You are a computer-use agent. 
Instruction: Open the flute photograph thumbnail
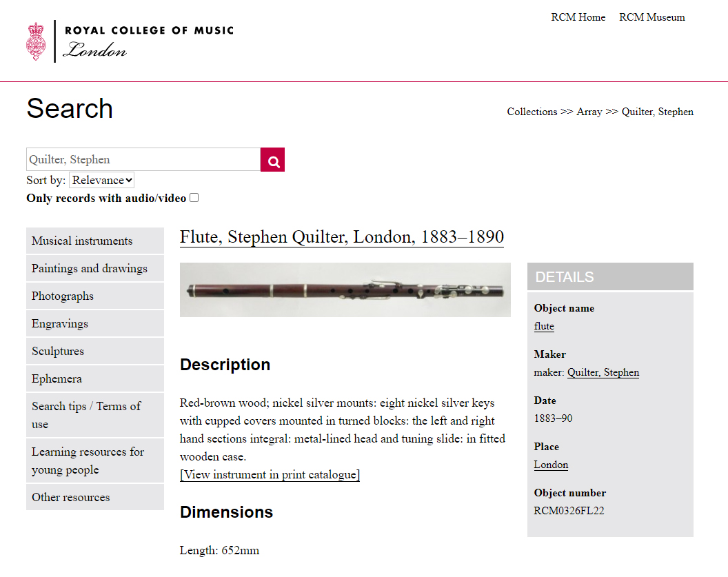(x=345, y=290)
